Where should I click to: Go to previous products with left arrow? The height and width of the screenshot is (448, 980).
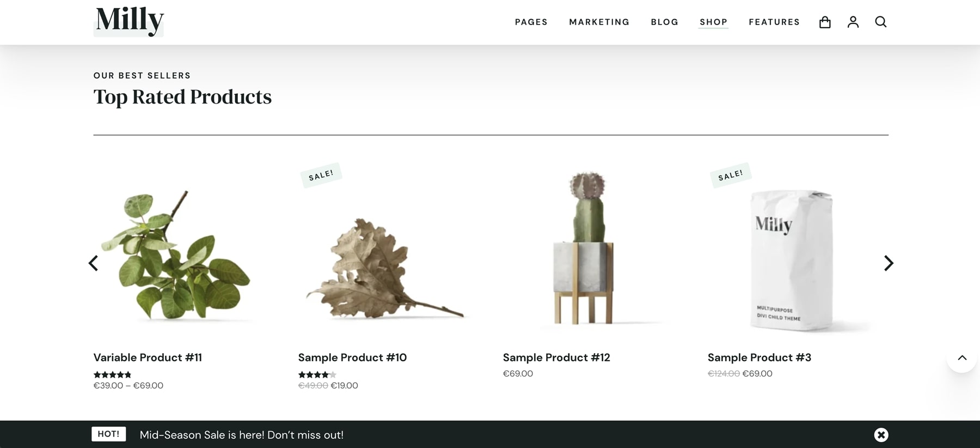point(94,263)
